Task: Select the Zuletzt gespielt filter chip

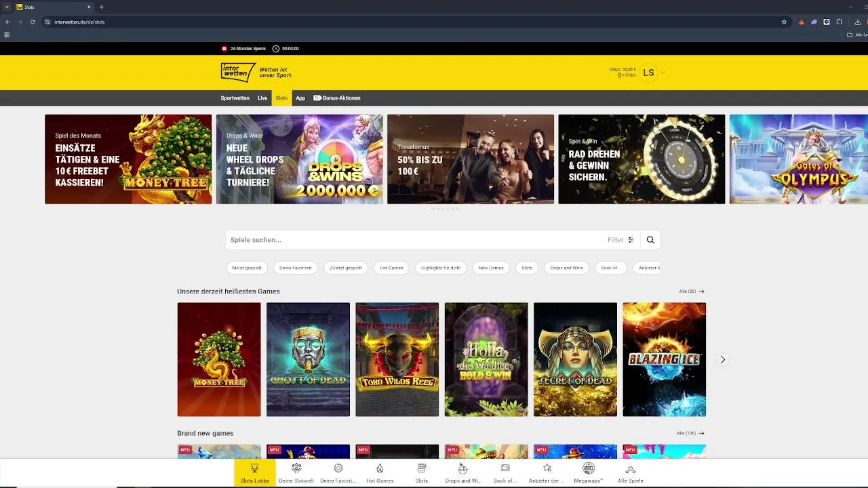Action: pos(346,268)
